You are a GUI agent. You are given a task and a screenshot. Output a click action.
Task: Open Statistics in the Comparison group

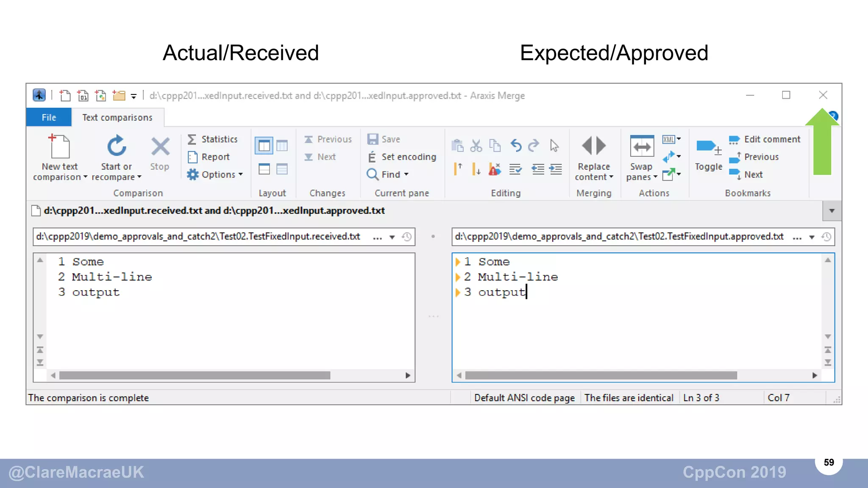click(x=213, y=139)
